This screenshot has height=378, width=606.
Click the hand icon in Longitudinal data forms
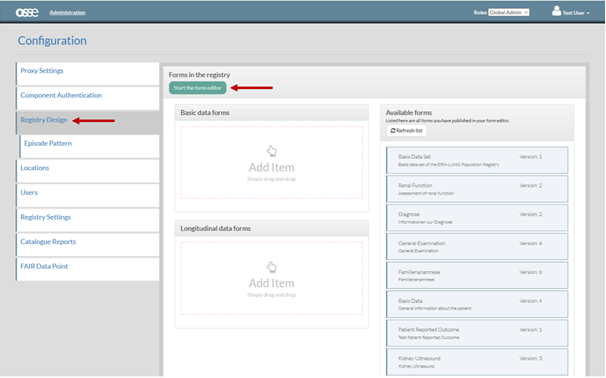point(272,267)
